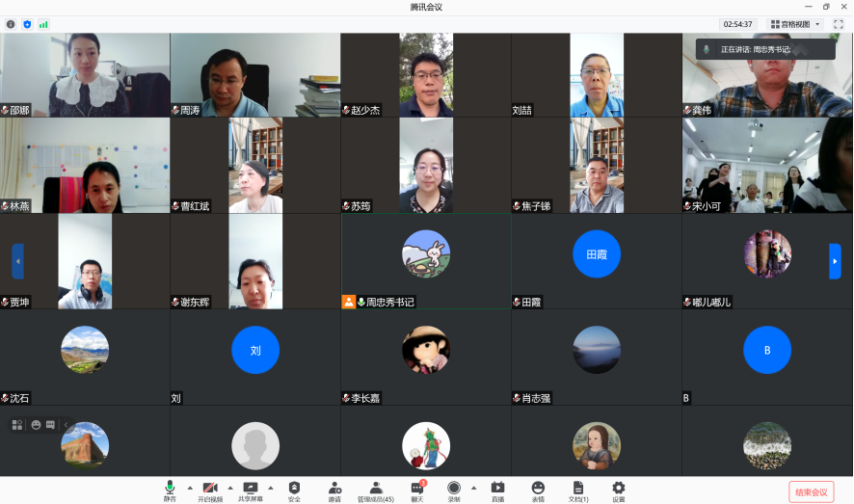
Task: Toggle 录制 recording
Action: tap(453, 490)
